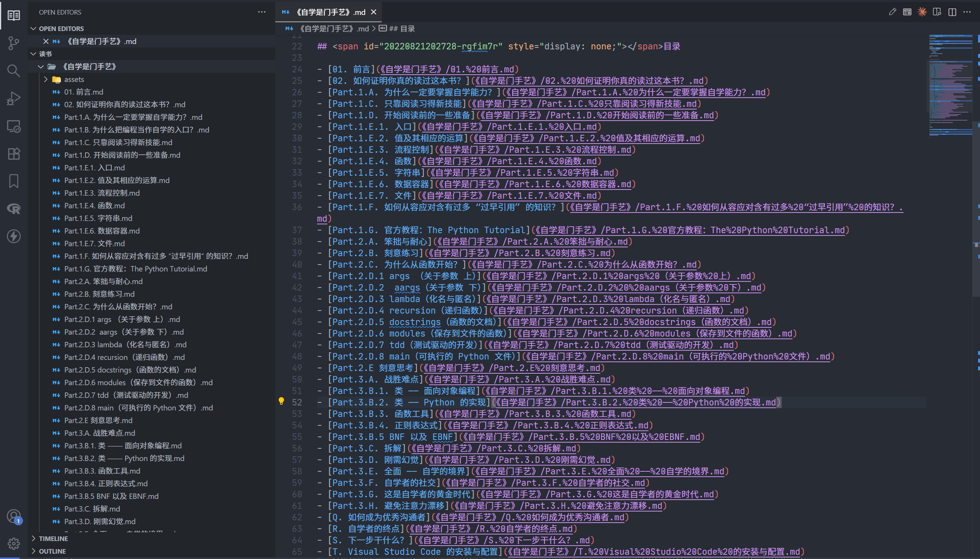Click the split editor right icon
The image size is (980, 559).
952,12
